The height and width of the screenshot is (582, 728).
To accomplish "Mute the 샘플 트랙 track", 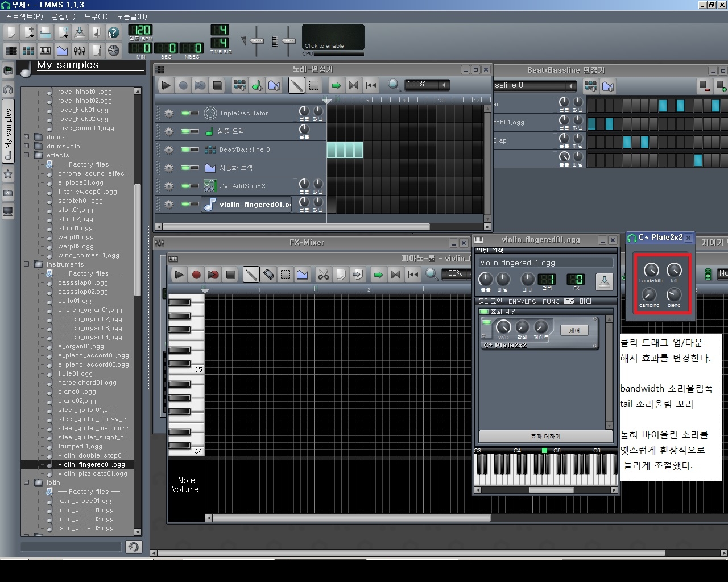I will (185, 131).
